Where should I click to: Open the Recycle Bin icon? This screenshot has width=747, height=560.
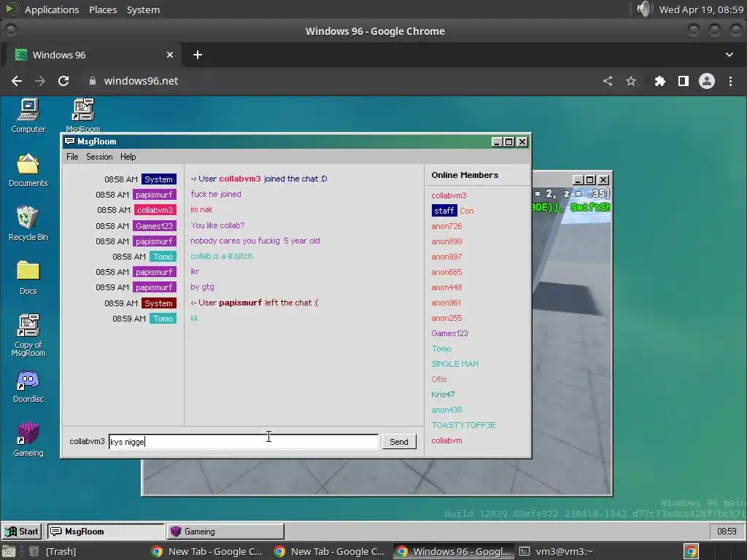click(28, 224)
